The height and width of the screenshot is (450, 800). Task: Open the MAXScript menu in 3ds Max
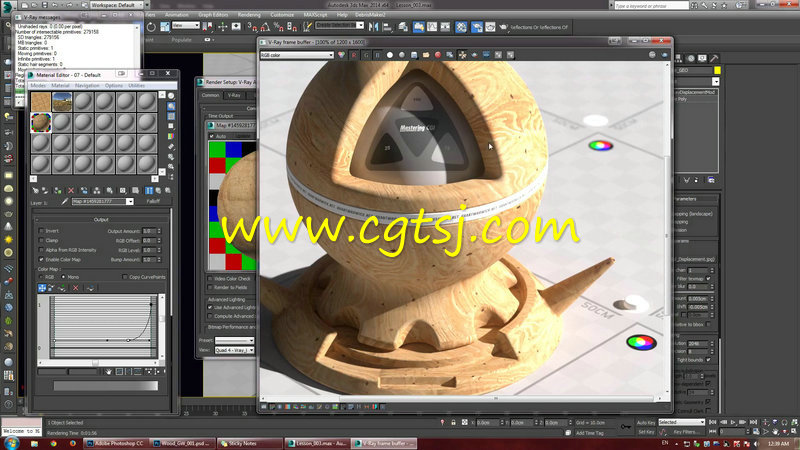pyautogui.click(x=315, y=15)
